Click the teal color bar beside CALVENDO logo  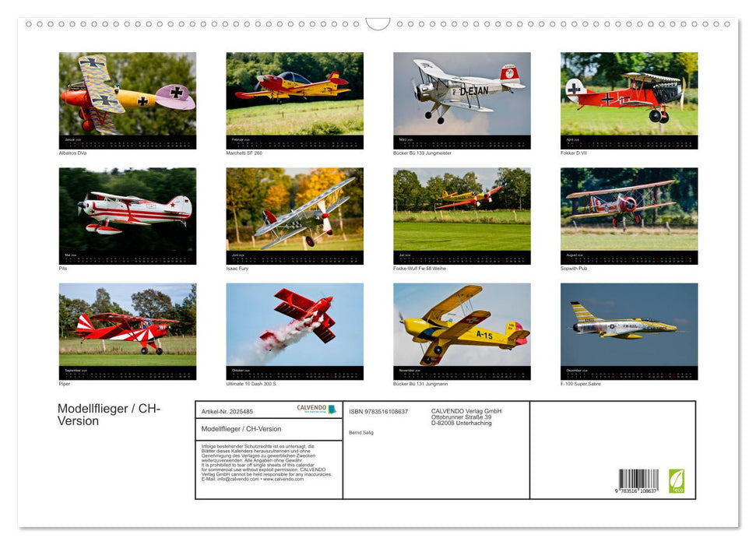click(332, 410)
